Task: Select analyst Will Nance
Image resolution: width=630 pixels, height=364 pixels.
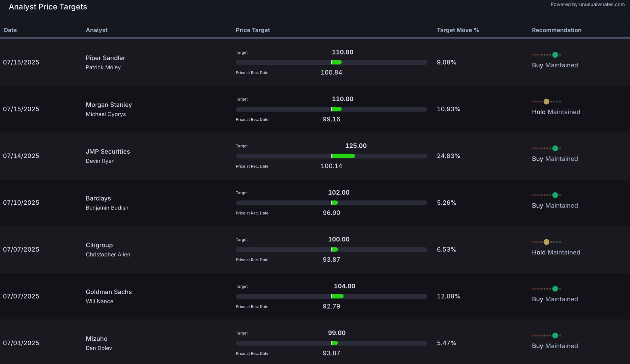Action: pyautogui.click(x=100, y=301)
